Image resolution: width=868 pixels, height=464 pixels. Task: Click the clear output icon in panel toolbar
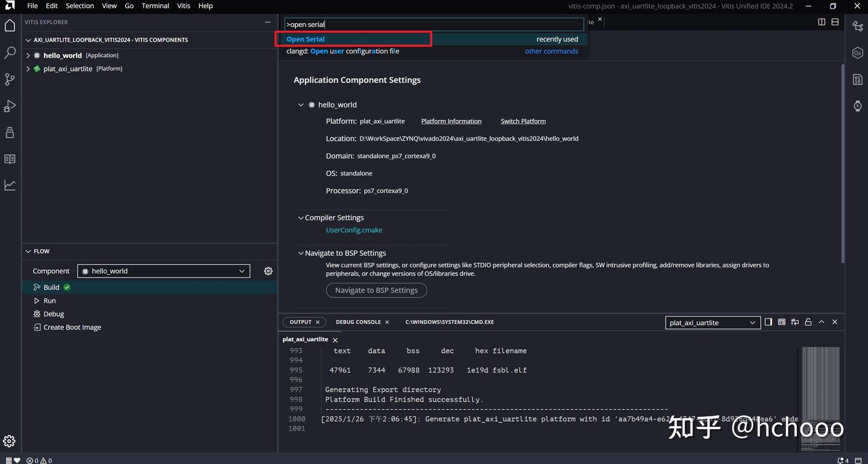pyautogui.click(x=781, y=322)
